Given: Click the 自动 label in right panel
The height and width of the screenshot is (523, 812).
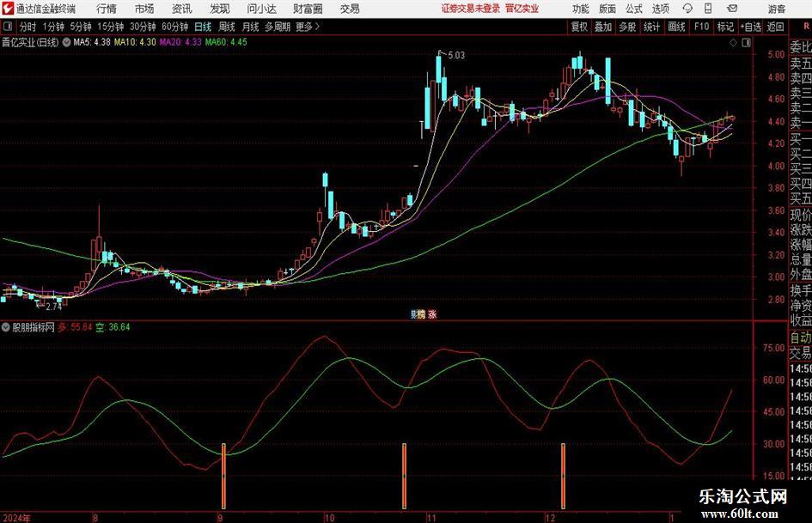Looking at the screenshot, I should [x=801, y=338].
